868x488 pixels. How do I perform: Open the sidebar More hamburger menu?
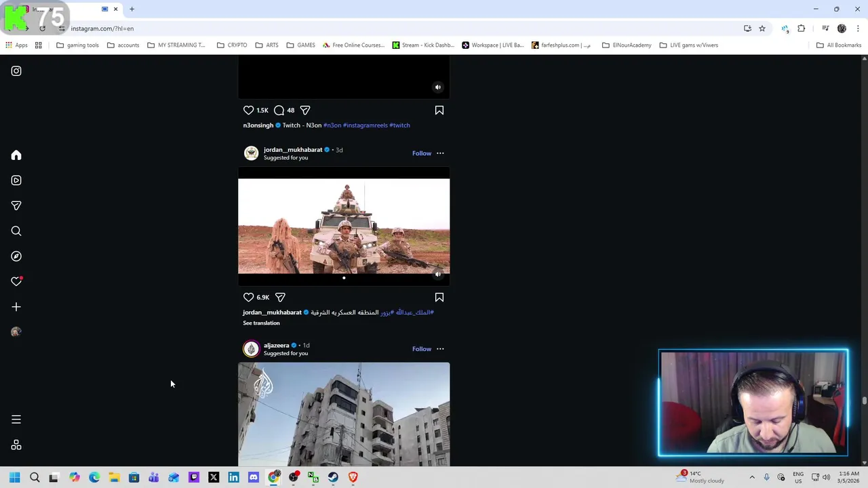(x=16, y=420)
